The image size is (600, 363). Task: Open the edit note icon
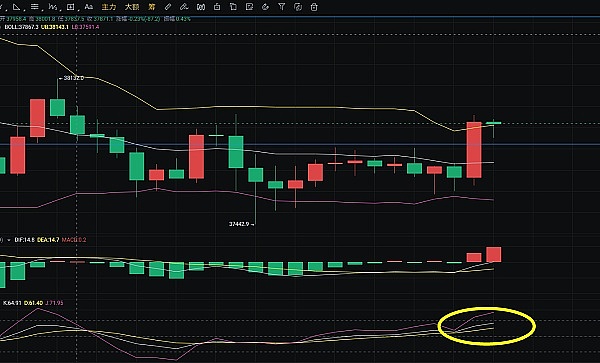249,7
